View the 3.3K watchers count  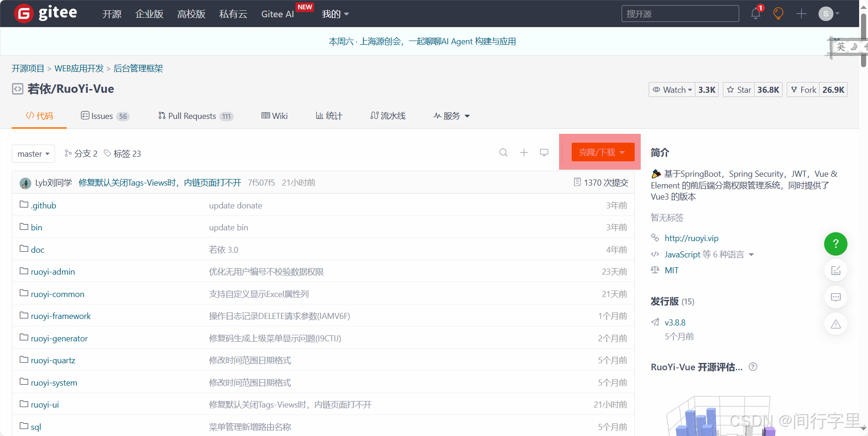707,90
